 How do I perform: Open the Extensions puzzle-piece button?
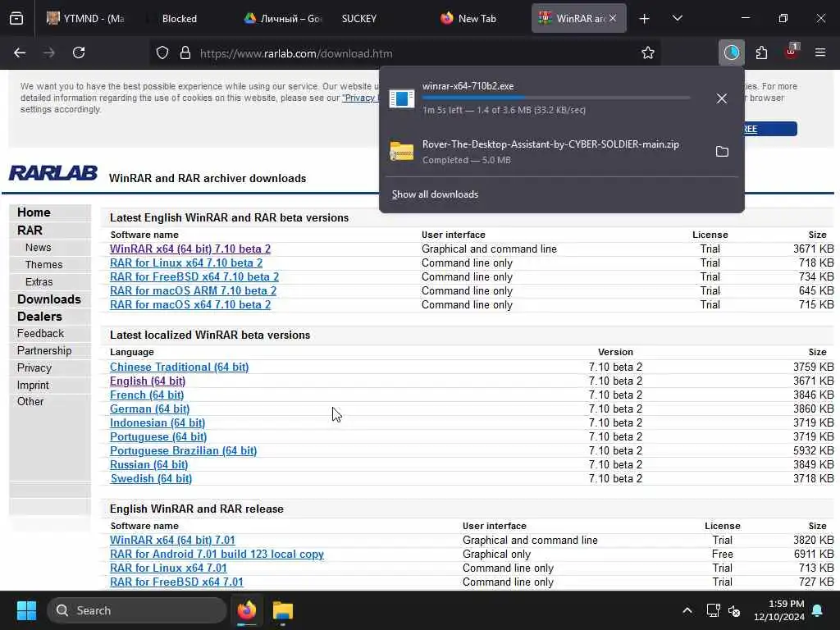(761, 52)
